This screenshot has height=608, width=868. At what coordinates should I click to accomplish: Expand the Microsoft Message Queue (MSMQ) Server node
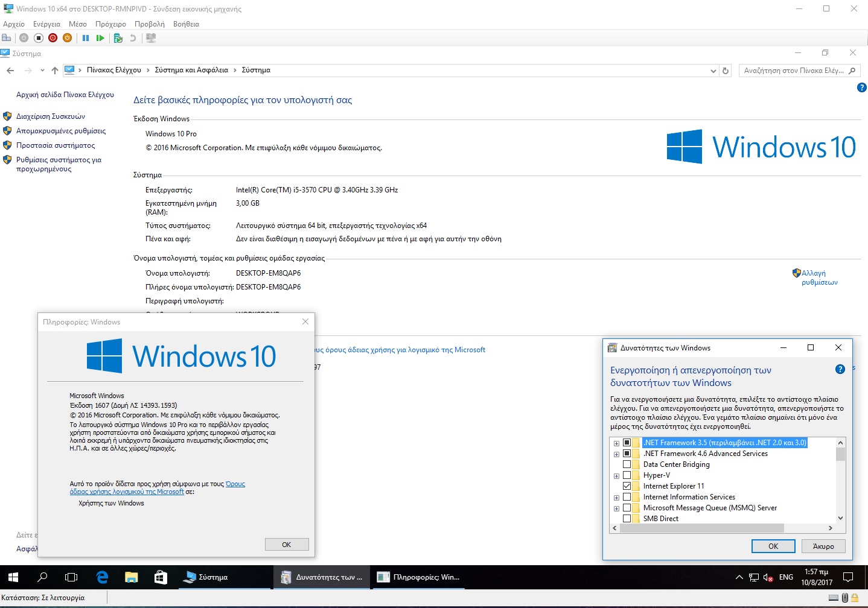tap(616, 508)
